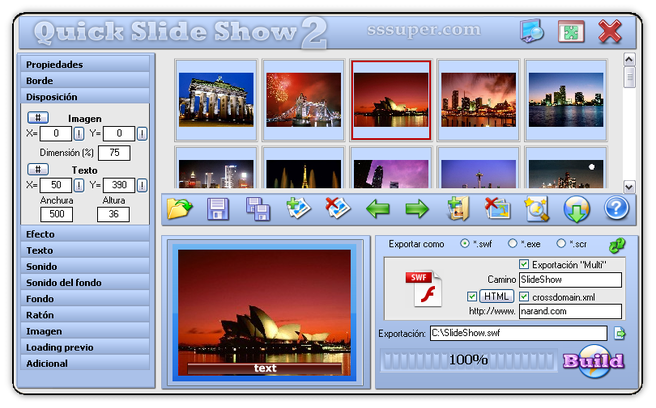Select the Brandenburg Gate thumbnail
Viewport: 656px width, 408px height.
pos(216,100)
